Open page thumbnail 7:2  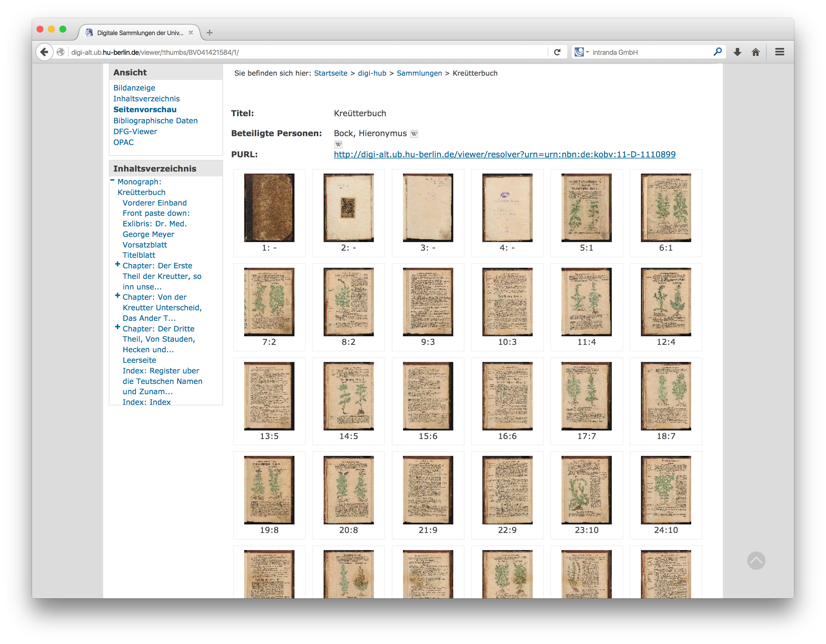pos(269,302)
